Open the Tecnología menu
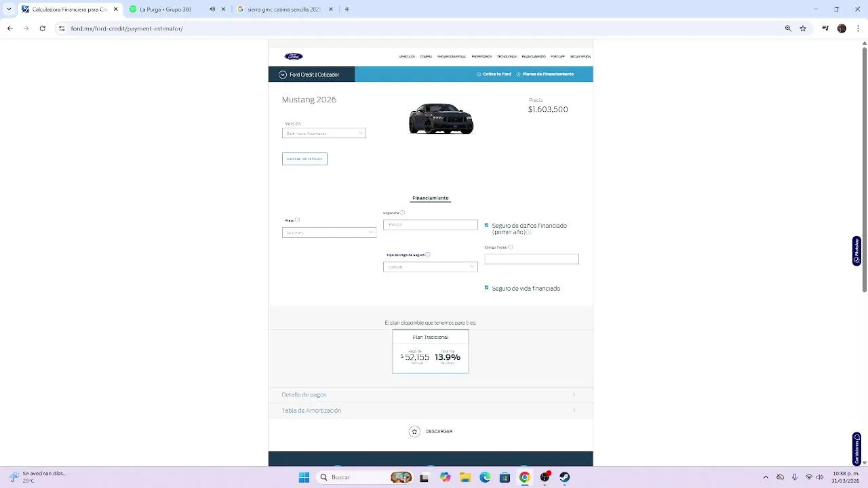Viewport: 868px width, 488px height. pyautogui.click(x=507, y=57)
